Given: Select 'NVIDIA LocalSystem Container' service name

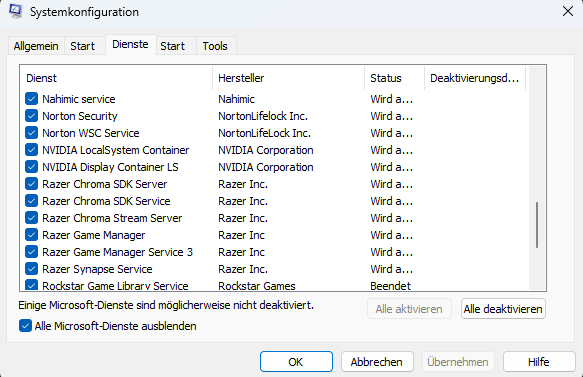Looking at the screenshot, I should [x=116, y=150].
